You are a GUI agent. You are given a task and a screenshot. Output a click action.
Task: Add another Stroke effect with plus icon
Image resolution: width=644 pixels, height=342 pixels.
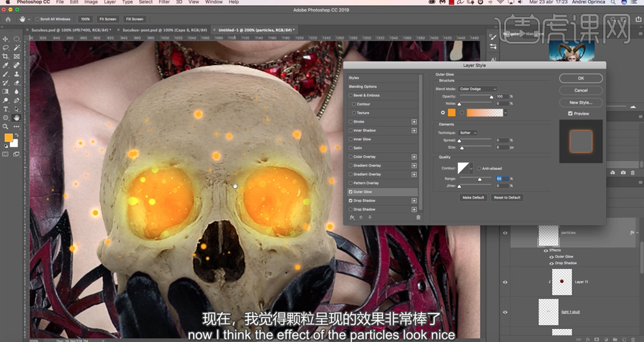(x=414, y=122)
